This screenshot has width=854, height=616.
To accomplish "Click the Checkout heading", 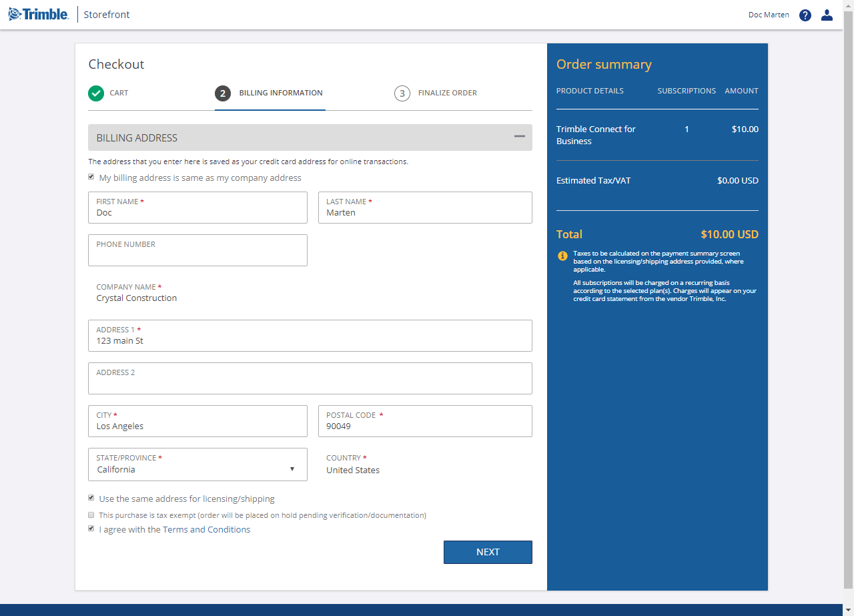I will point(116,64).
